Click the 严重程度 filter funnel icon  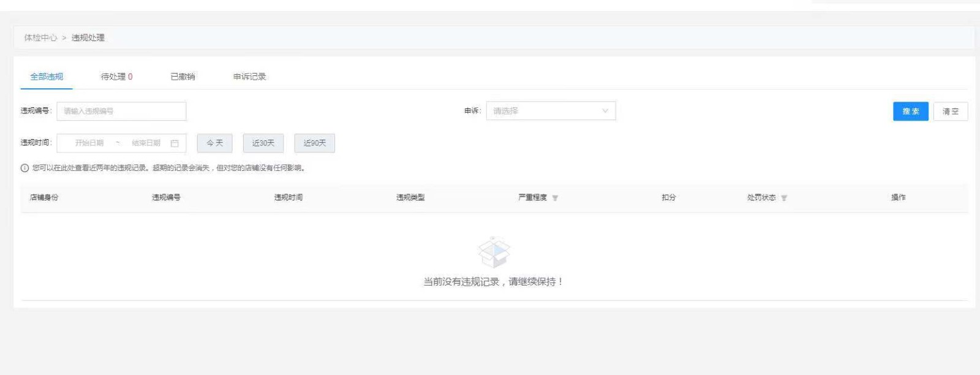tap(555, 198)
